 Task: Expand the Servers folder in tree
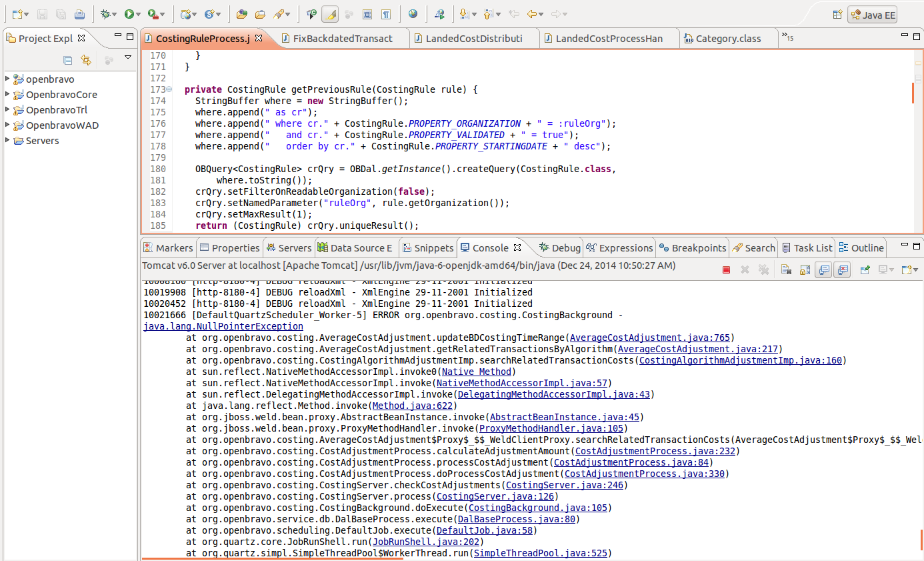[x=7, y=141]
